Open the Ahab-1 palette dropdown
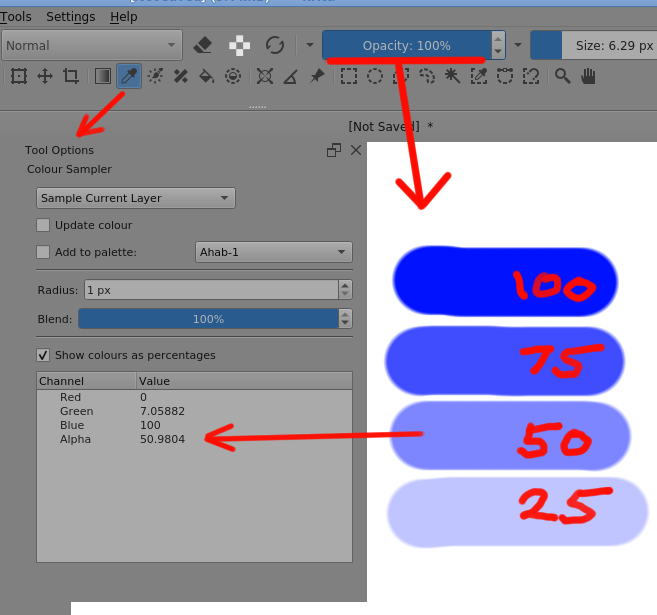 (274, 252)
